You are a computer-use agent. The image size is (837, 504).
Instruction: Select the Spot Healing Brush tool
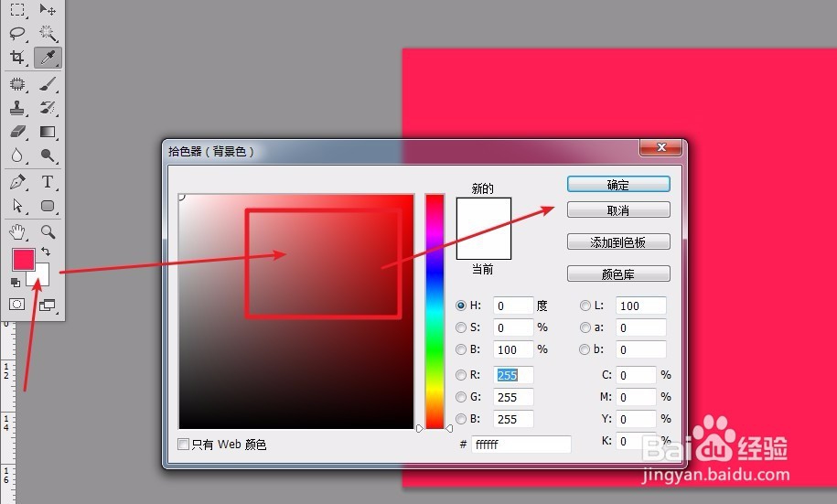(17, 84)
